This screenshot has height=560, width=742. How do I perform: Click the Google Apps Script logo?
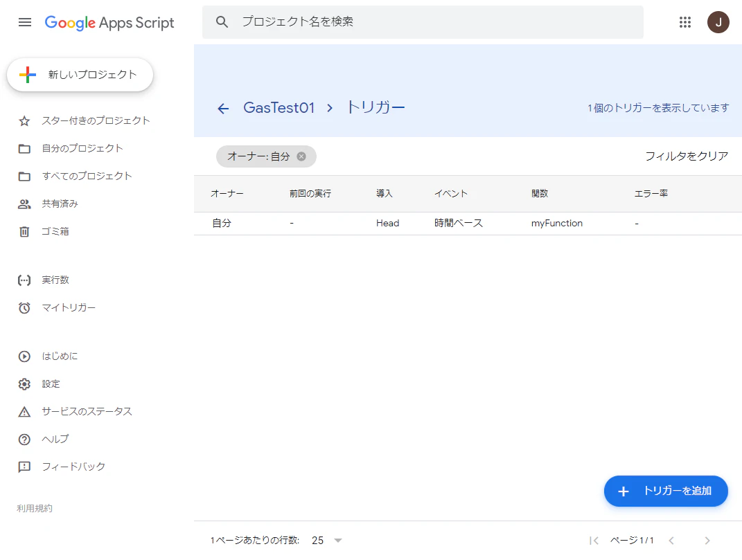[x=109, y=23]
